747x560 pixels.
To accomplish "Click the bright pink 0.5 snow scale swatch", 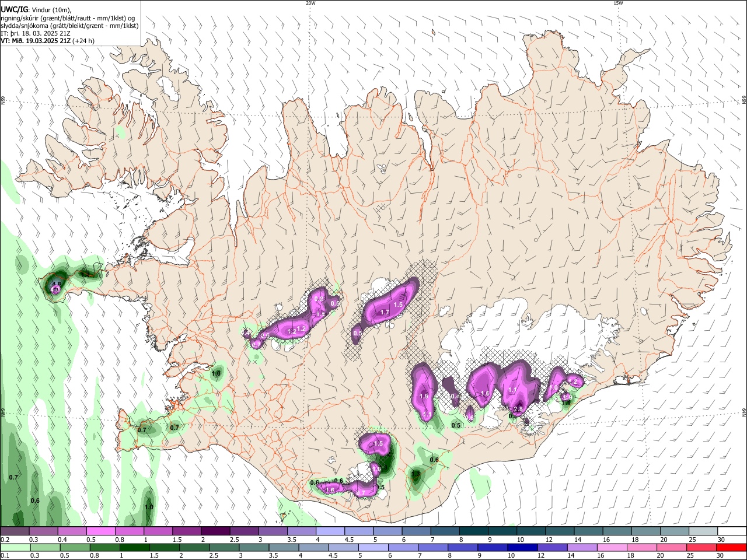I will click(101, 531).
